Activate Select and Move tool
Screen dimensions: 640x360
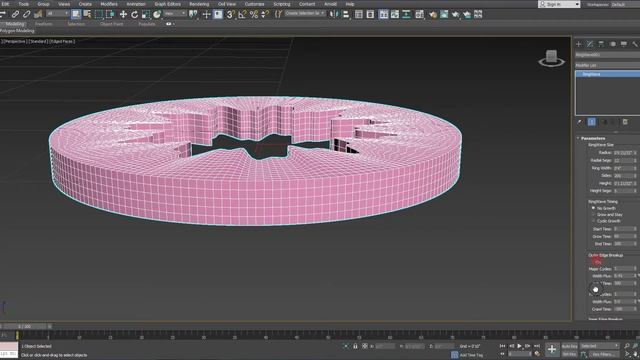(x=123, y=14)
